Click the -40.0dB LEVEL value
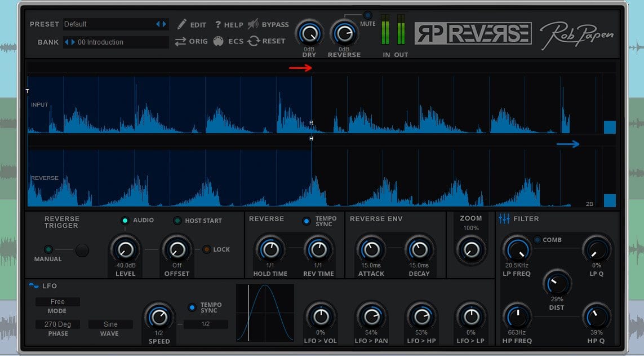644x356 pixels. (125, 266)
